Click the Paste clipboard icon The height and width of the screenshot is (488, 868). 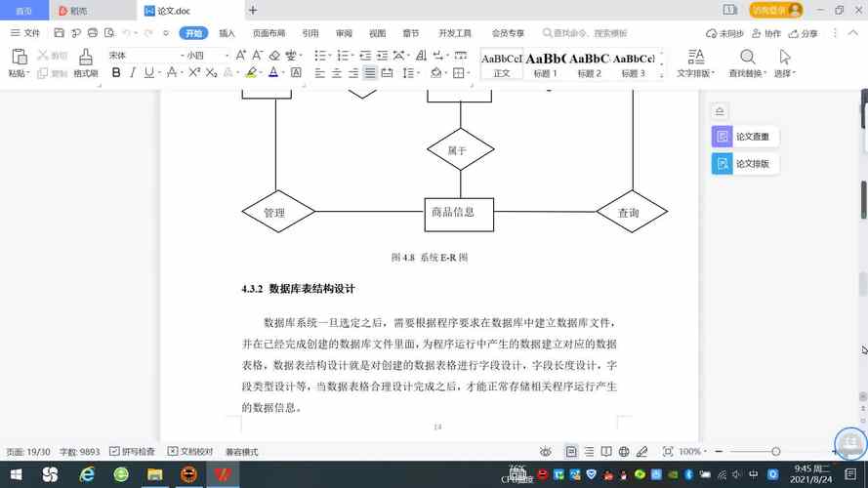tap(19, 57)
